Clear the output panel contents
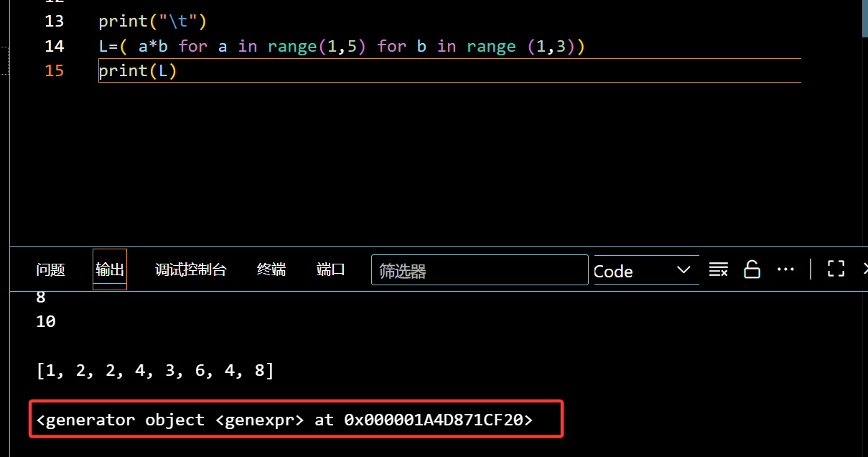Screen dimensions: 868x457 tap(718, 270)
